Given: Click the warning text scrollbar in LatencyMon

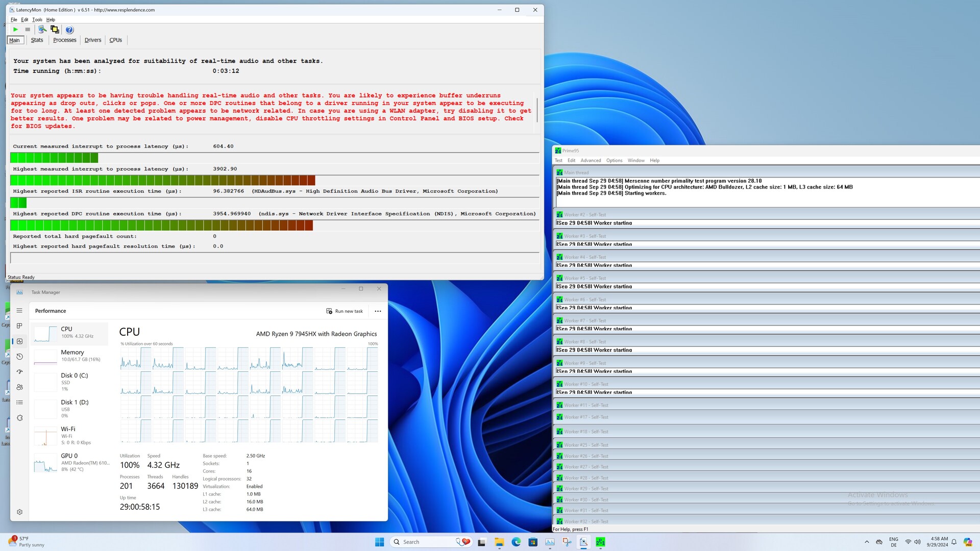Looking at the screenshot, I should [537, 110].
